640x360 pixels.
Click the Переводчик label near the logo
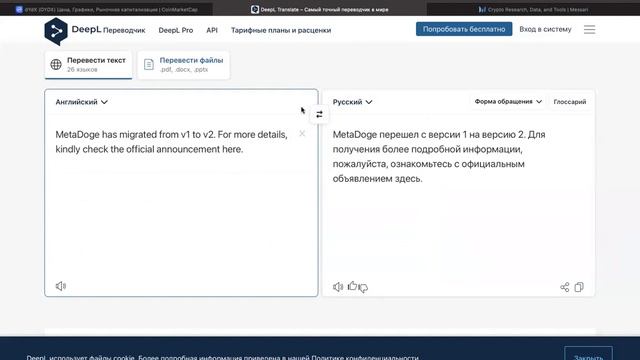tap(124, 30)
